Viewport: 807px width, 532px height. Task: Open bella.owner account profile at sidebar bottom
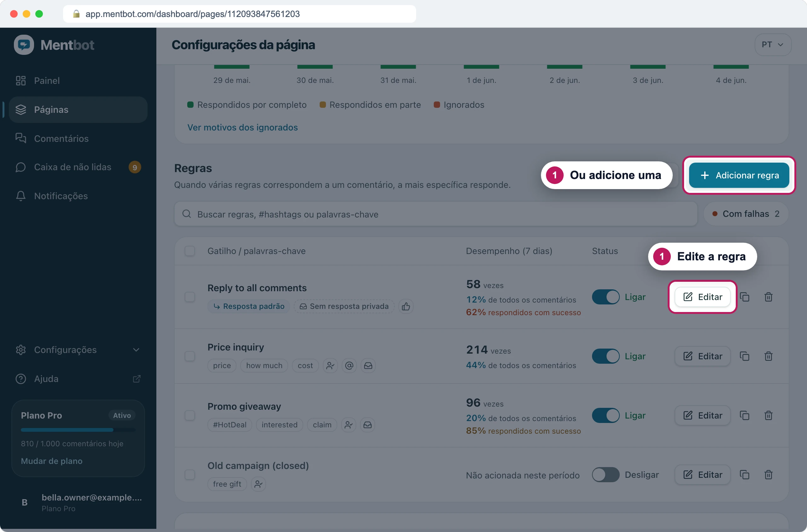pos(78,502)
